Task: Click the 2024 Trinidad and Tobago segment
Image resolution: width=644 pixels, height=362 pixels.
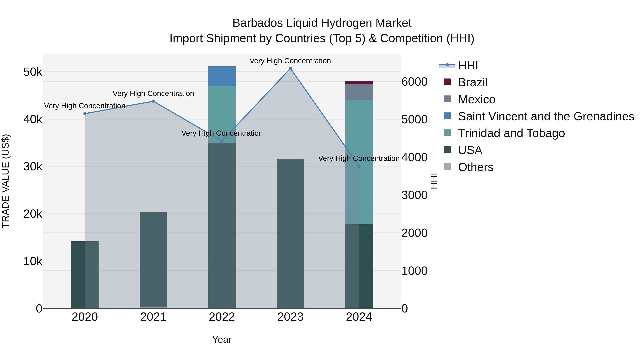Action: click(x=359, y=162)
